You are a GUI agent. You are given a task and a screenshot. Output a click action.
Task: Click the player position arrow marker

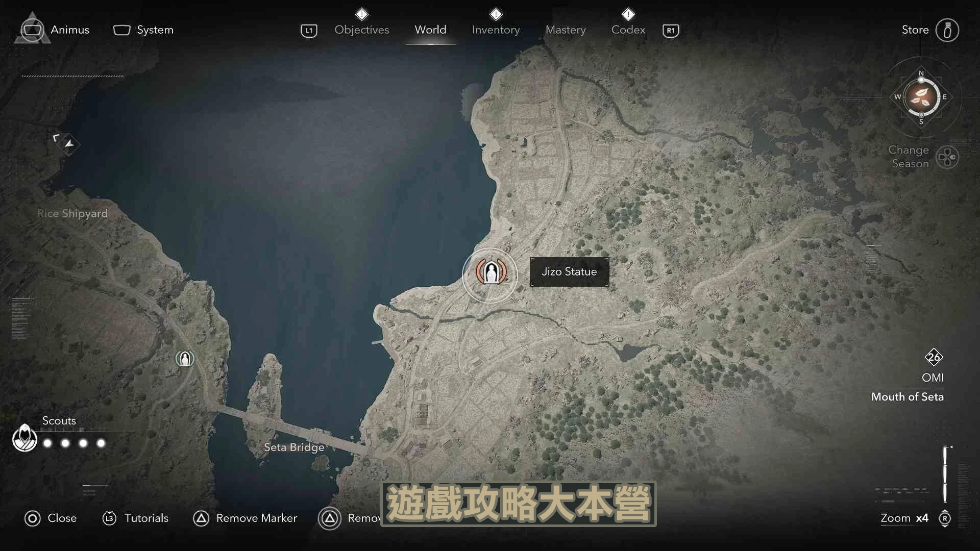coord(69,144)
